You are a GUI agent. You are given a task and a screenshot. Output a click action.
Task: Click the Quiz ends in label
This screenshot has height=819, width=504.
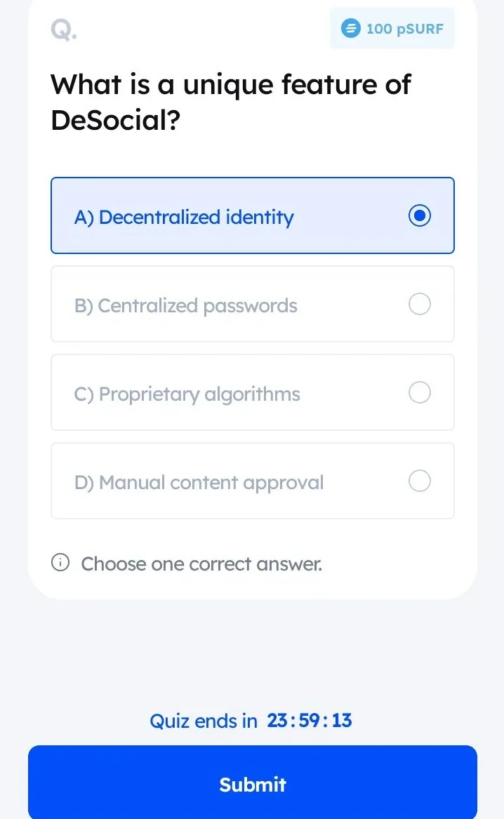pos(204,721)
